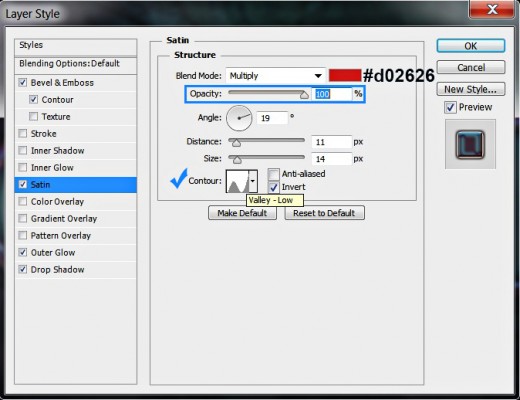Click the layer style preview thumbnail
The image size is (520, 400).
470,144
